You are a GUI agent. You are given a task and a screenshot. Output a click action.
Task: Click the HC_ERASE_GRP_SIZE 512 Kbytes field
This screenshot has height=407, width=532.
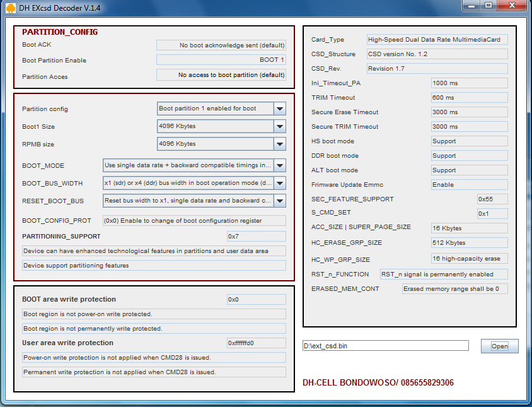(470, 243)
